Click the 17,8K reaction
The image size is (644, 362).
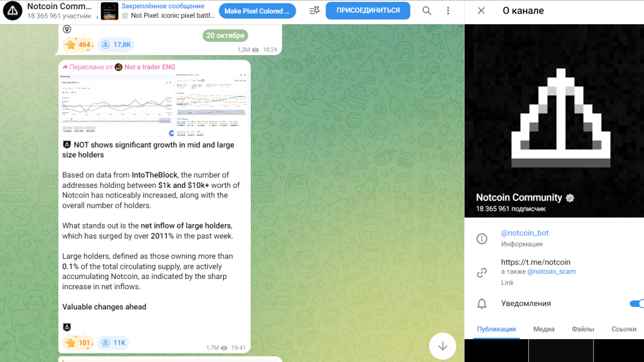(117, 45)
